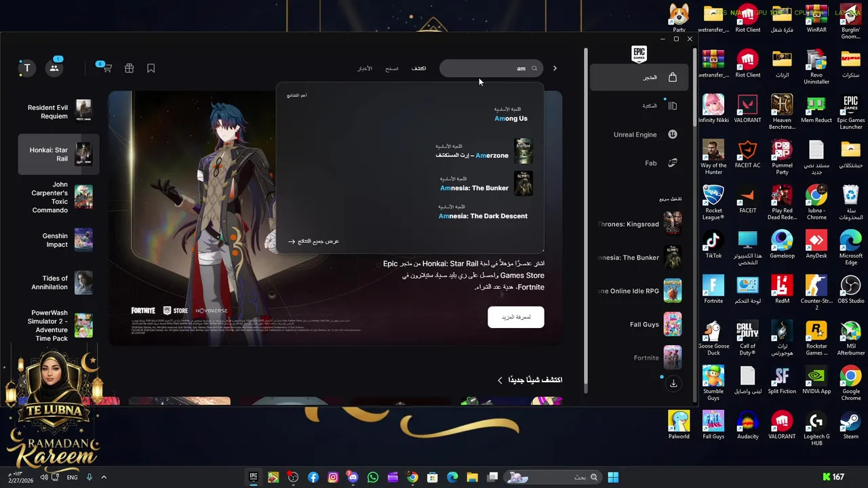Image resolution: width=868 pixels, height=488 pixels.
Task: Open Recycle Bin desktop icon
Action: click(850, 202)
